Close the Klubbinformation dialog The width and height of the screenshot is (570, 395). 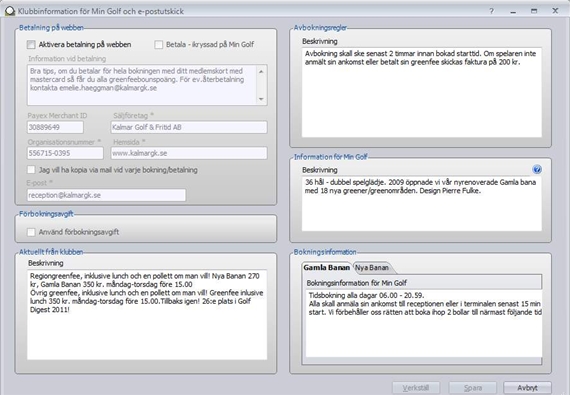pos(555,11)
